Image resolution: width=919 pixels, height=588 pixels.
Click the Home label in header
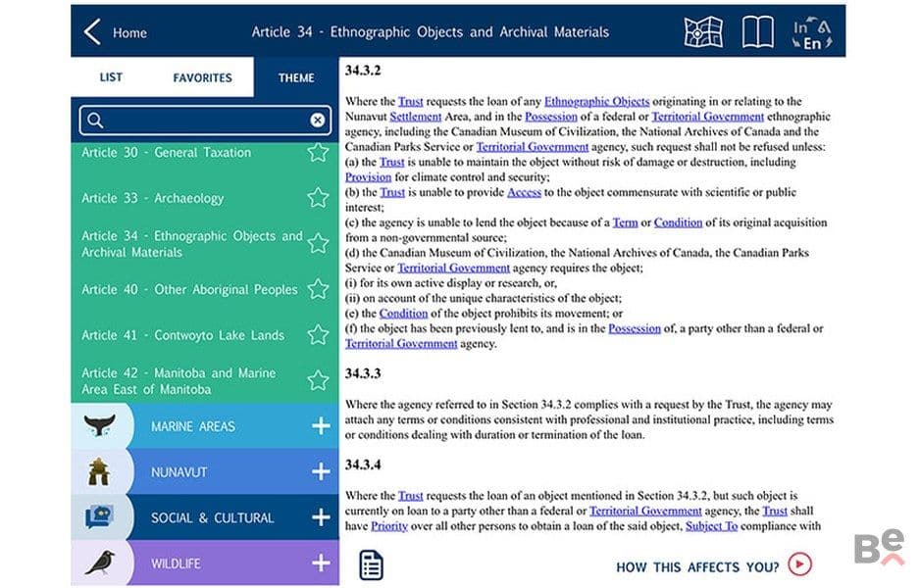pos(129,32)
